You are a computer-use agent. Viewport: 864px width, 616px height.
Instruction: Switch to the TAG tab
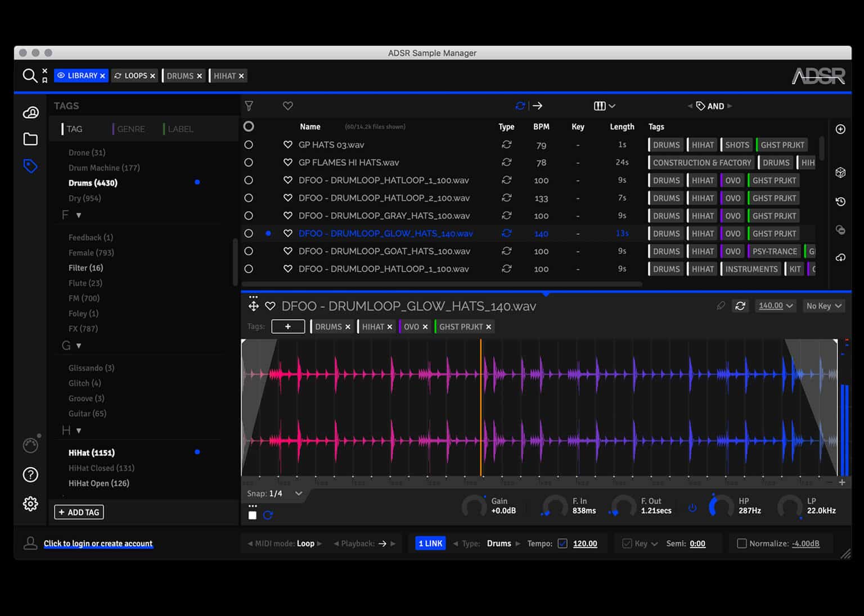[x=73, y=129]
